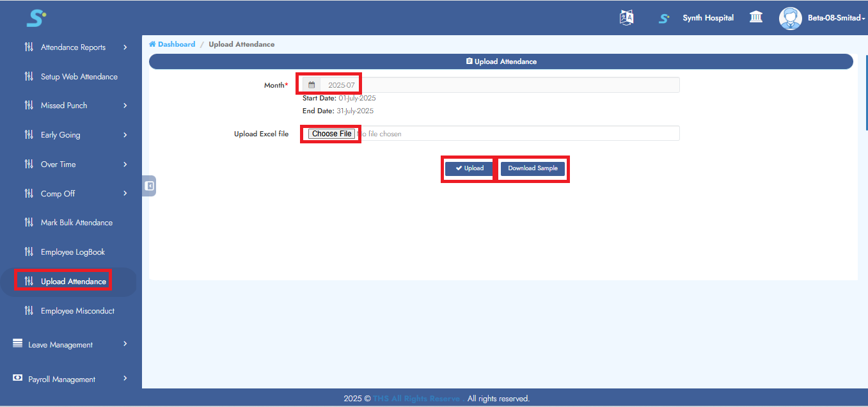Click the calendar icon in Month field
This screenshot has height=407, width=868.
click(x=312, y=85)
